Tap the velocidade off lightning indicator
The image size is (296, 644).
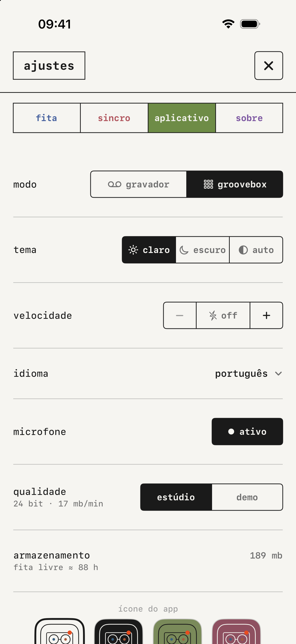click(223, 315)
